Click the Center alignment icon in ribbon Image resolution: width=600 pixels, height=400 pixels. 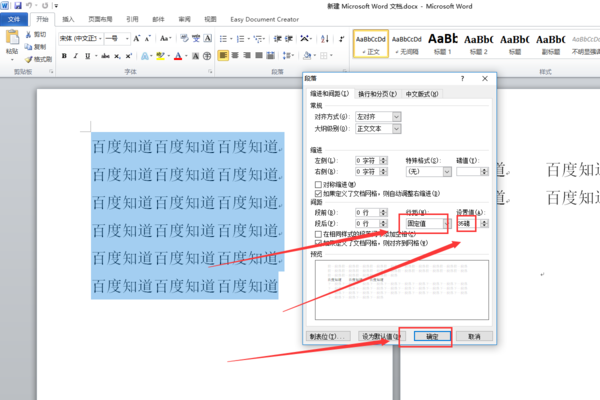235,56
